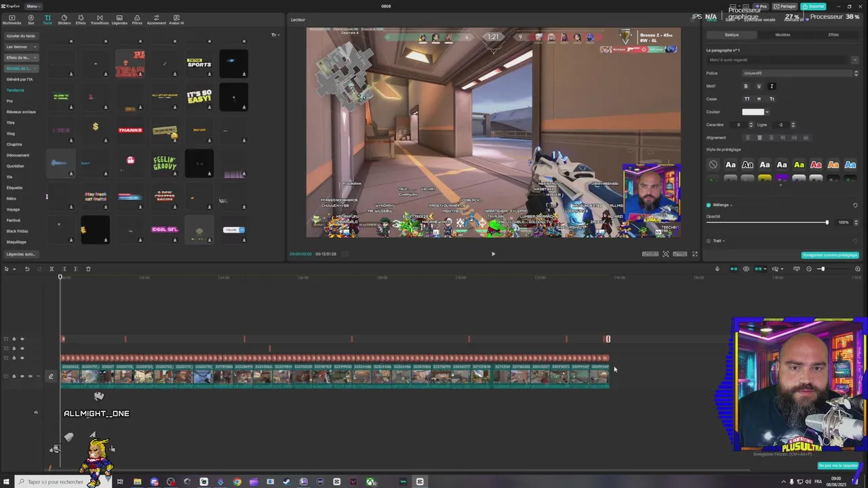868x488 pixels.
Task: Select the Maquillage category
Action: click(x=16, y=242)
